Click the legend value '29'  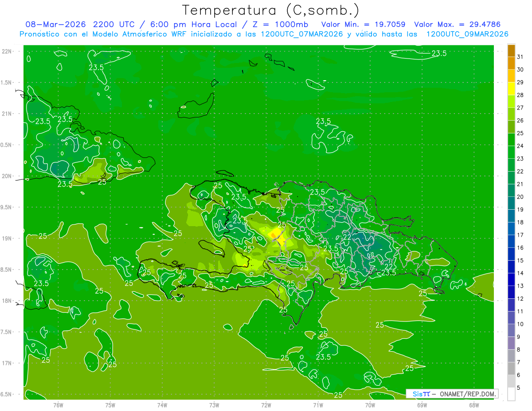point(520,82)
